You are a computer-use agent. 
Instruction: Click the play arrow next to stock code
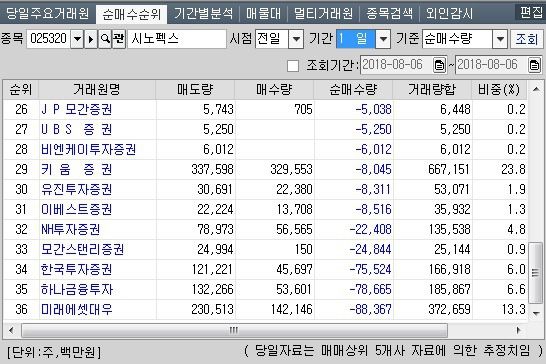91,39
